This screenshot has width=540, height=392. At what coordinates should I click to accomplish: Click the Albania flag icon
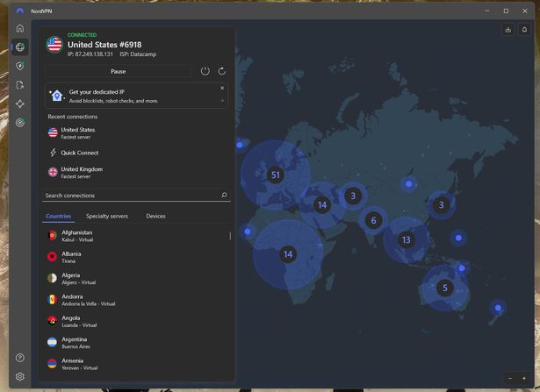click(52, 257)
